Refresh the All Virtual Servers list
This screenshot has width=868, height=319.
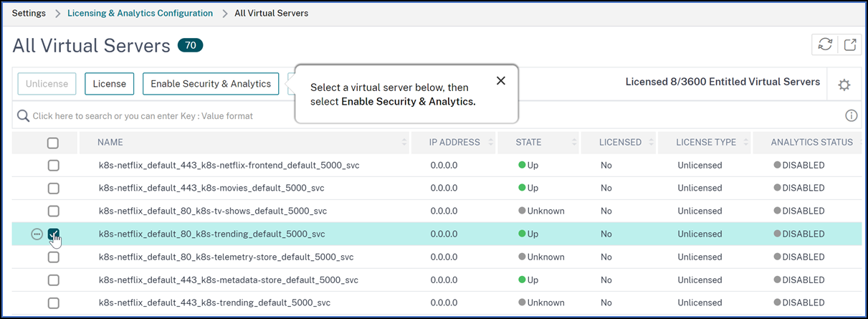[x=825, y=44]
